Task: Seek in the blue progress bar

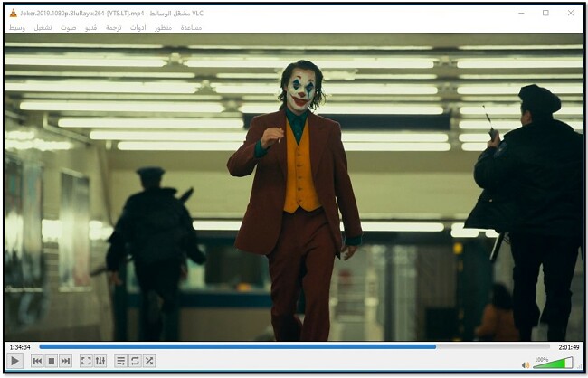Action: [x=294, y=347]
